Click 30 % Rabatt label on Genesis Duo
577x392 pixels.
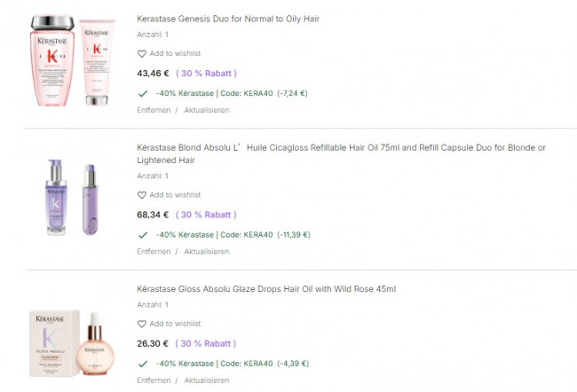(x=206, y=74)
